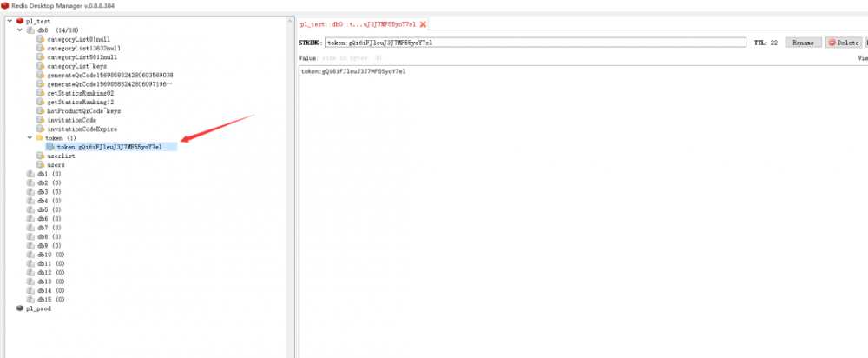This screenshot has width=868, height=358.
Task: Collapse the pl_test connection chevron
Action: tap(10, 21)
